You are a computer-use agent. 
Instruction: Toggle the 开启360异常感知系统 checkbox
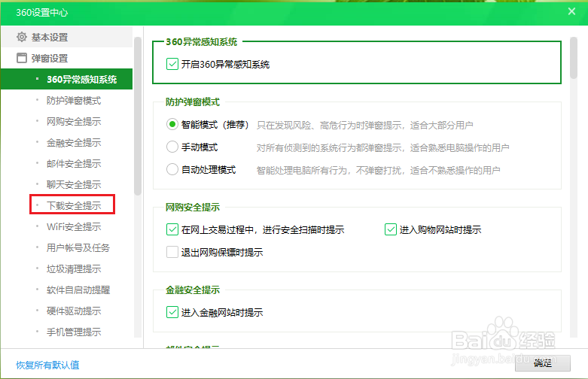point(172,64)
